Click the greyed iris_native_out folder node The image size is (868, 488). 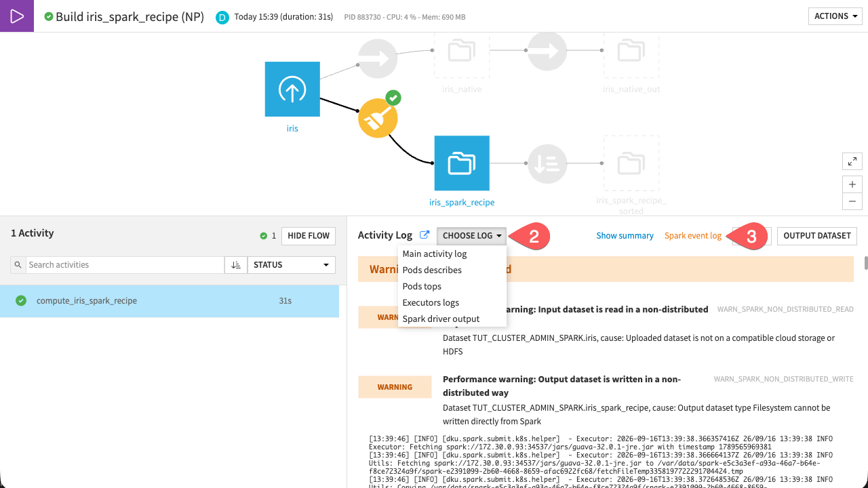(631, 50)
